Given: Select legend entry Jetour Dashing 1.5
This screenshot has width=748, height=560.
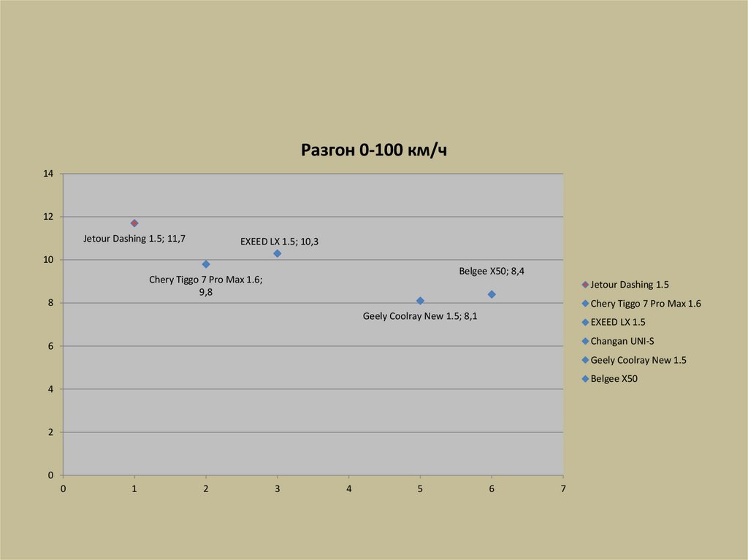Looking at the screenshot, I should click(x=625, y=285).
